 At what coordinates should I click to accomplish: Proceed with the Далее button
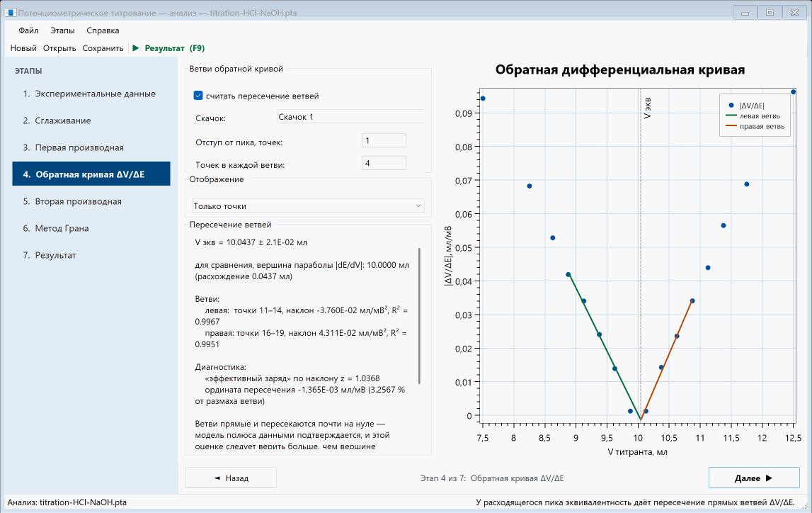click(x=754, y=478)
